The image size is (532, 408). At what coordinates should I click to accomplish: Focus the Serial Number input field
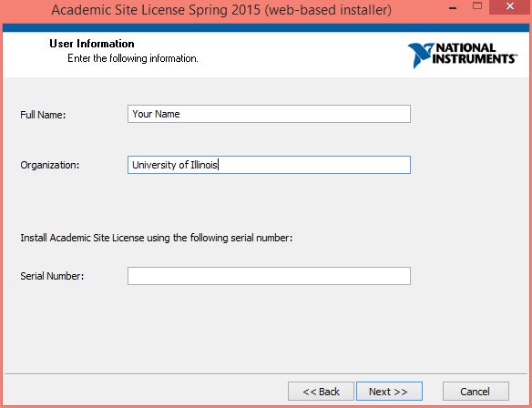269,276
